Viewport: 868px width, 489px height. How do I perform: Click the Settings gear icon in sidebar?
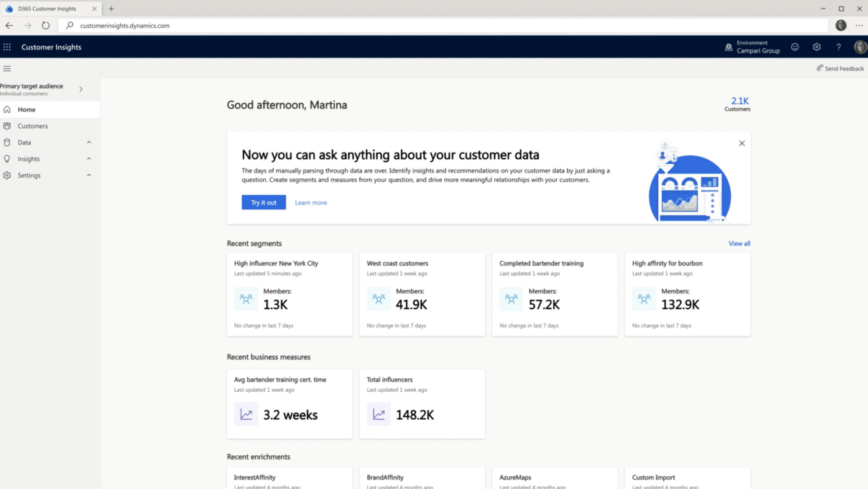[x=7, y=175]
